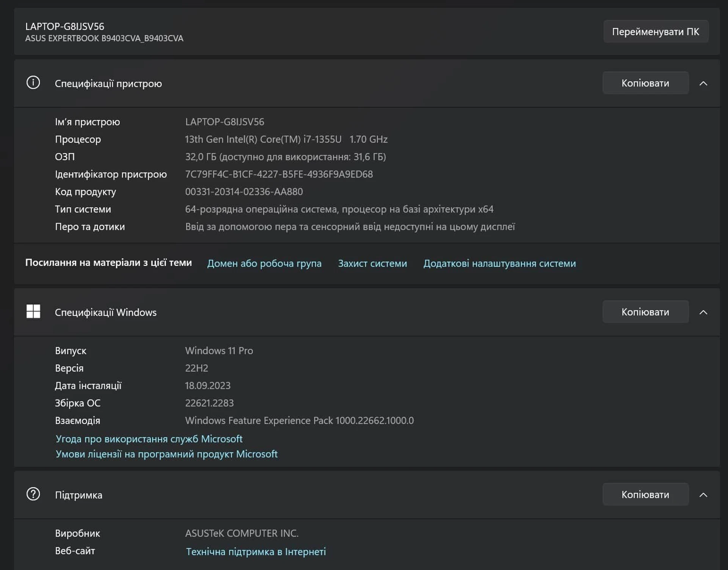Viewport: 728px width, 570px height.
Task: Copy Windows specifications with Копіювати
Action: [645, 312]
